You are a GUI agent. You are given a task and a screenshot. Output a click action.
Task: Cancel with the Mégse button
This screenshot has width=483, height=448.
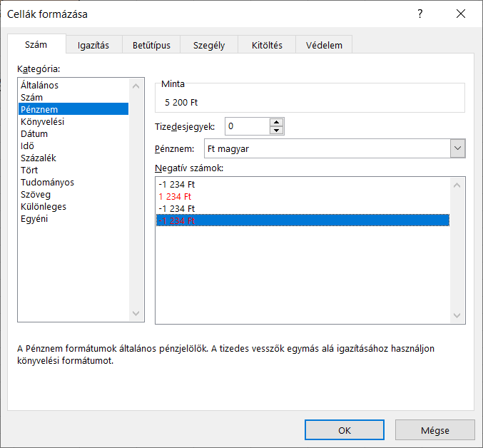(434, 430)
